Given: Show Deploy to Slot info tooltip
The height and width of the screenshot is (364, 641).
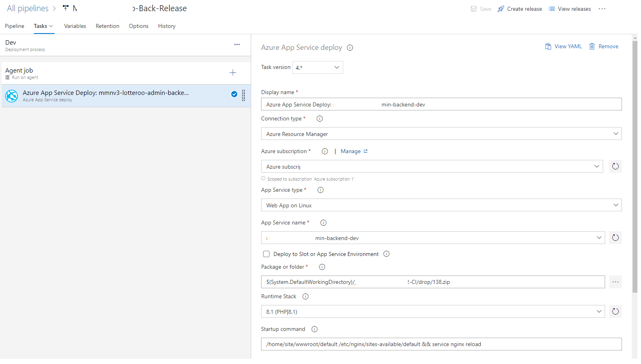Looking at the screenshot, I should point(386,254).
